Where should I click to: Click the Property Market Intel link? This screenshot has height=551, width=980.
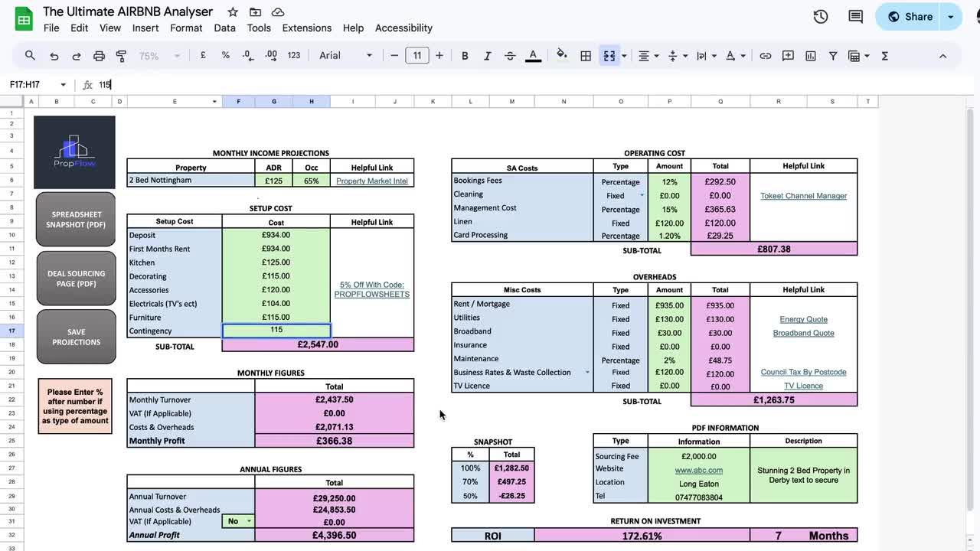371,181
